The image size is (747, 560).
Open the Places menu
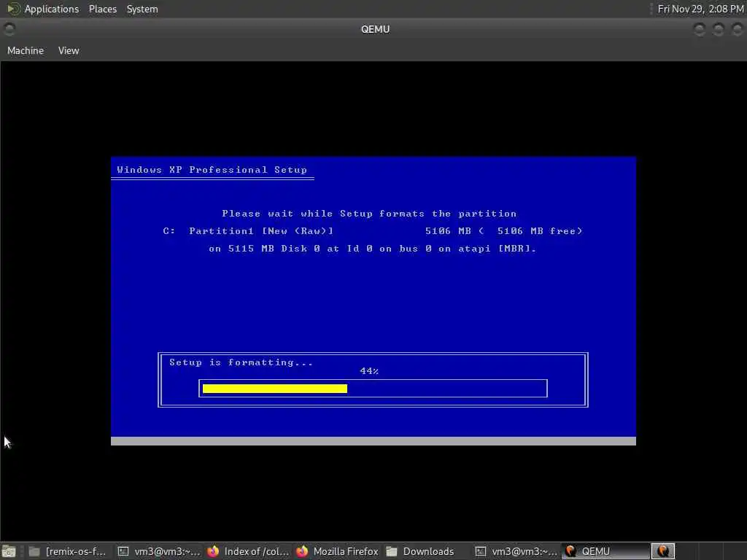[x=102, y=9]
